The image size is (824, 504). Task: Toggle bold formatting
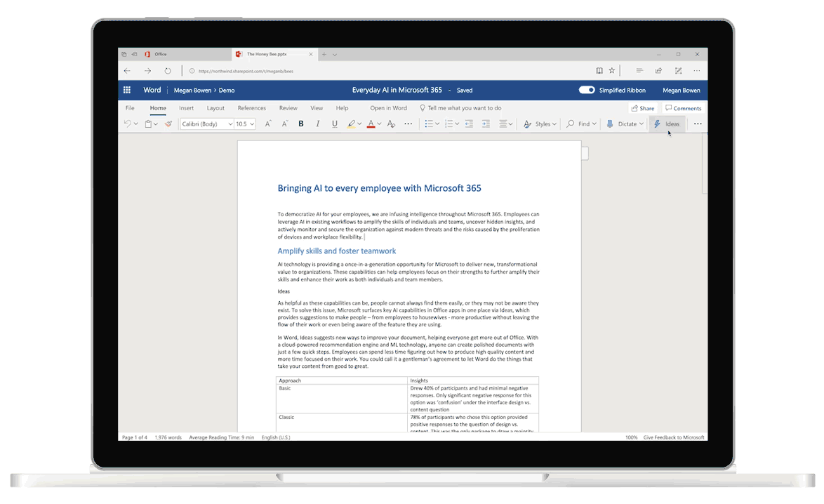point(300,124)
